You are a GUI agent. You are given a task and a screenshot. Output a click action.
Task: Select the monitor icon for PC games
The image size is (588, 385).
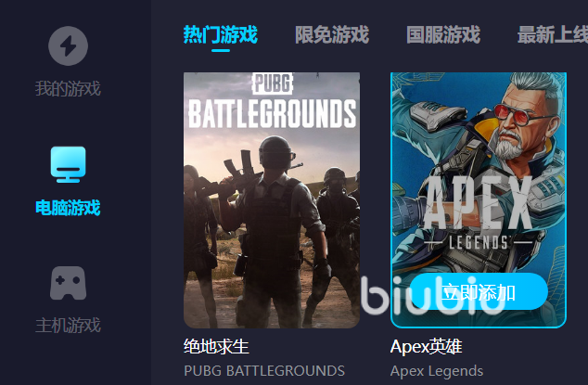click(69, 165)
